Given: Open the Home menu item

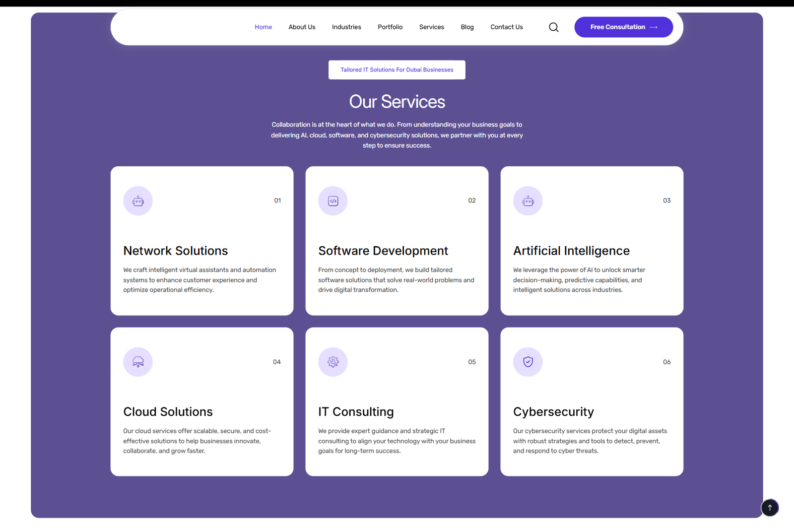Looking at the screenshot, I should pos(263,27).
